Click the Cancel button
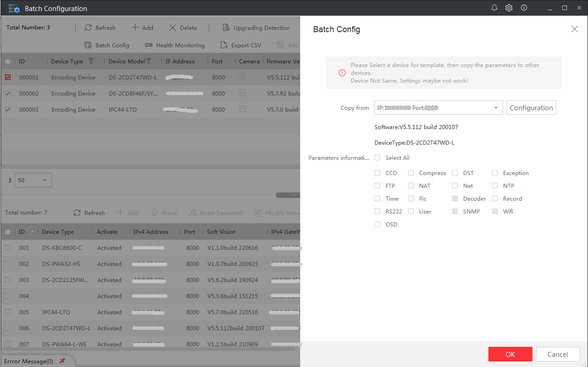 [558, 354]
